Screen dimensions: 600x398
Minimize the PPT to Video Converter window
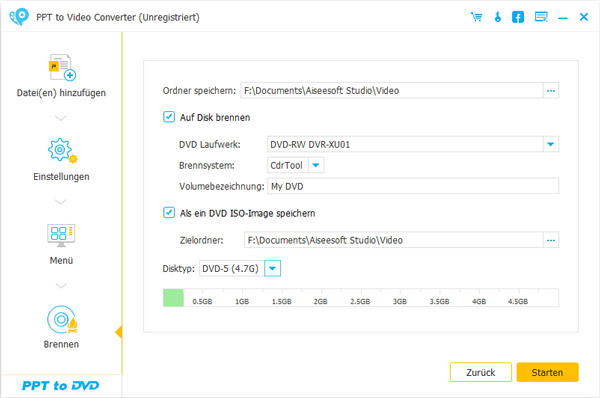562,18
